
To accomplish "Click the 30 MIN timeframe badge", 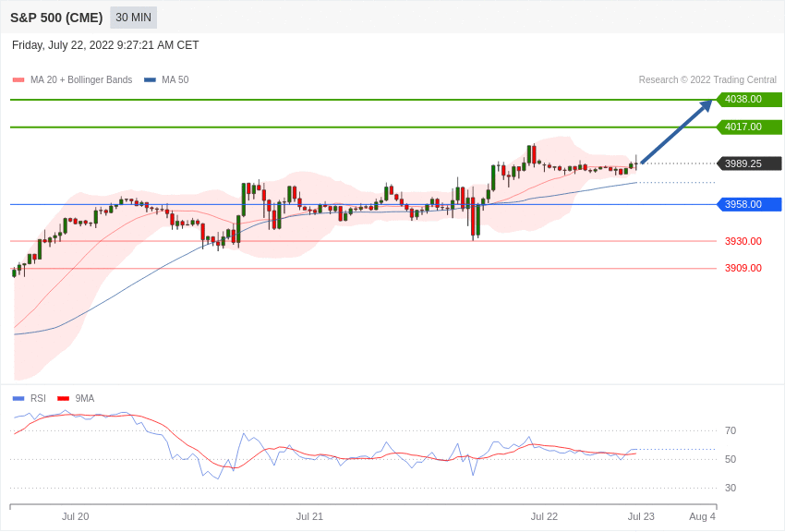I will [133, 18].
